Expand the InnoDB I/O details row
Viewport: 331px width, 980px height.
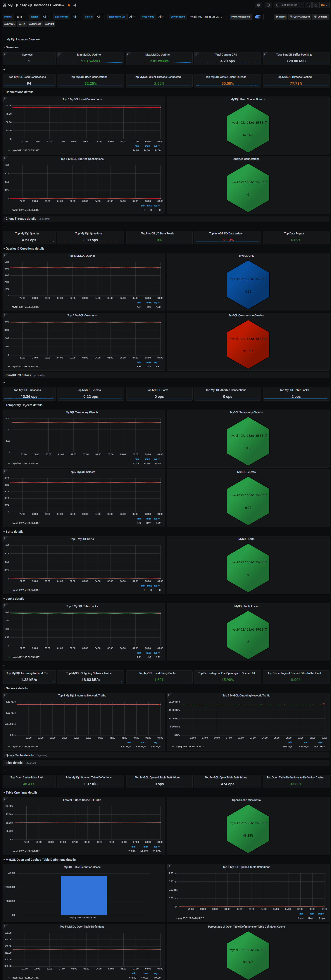(x=18, y=375)
